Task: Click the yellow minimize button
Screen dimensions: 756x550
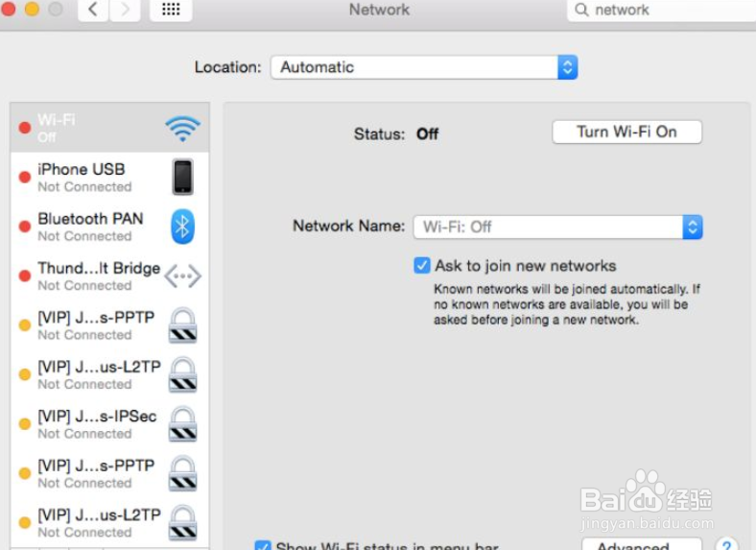Action: point(32,9)
